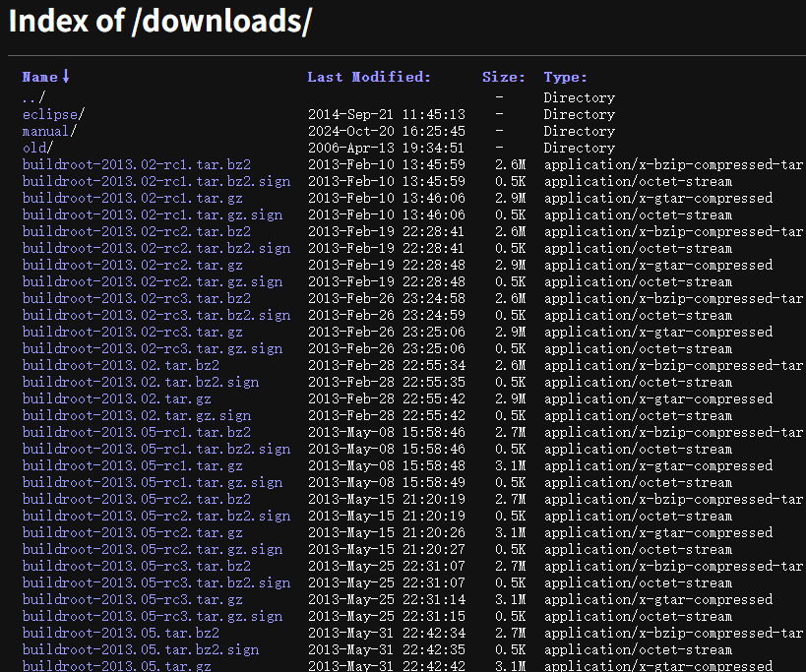Download buildroot-2013.02.tar.gz

[x=117, y=398]
